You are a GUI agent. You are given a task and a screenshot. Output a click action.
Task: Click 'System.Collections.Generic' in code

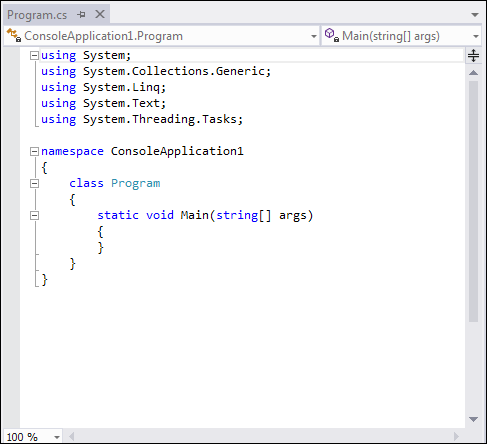pyautogui.click(x=174, y=71)
